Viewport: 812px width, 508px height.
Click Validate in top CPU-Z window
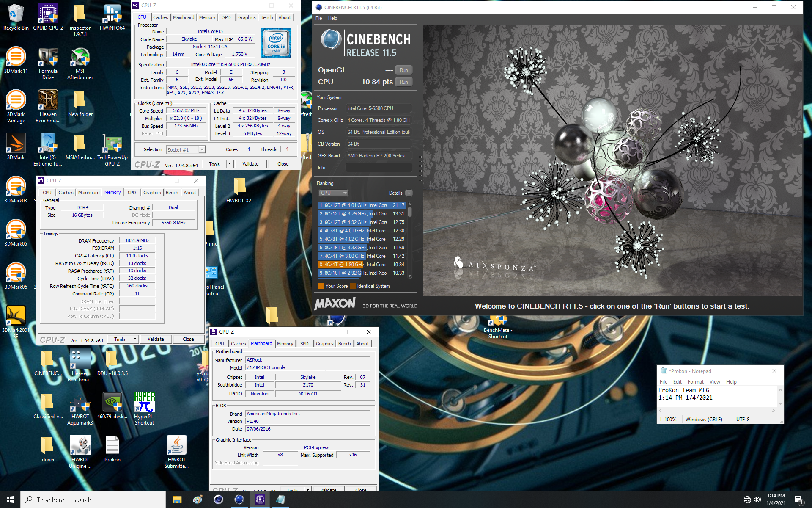(x=250, y=164)
